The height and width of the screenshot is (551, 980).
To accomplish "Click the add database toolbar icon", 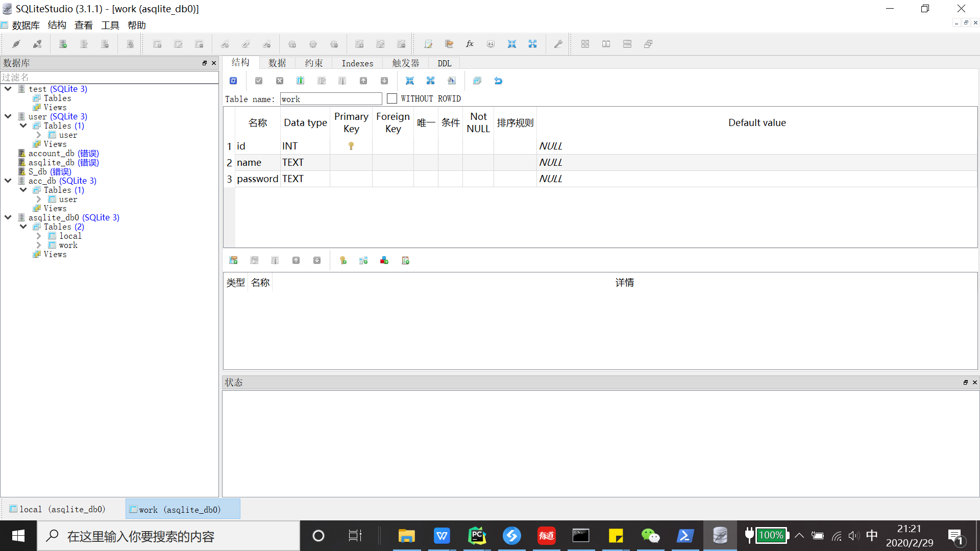I will 63,44.
